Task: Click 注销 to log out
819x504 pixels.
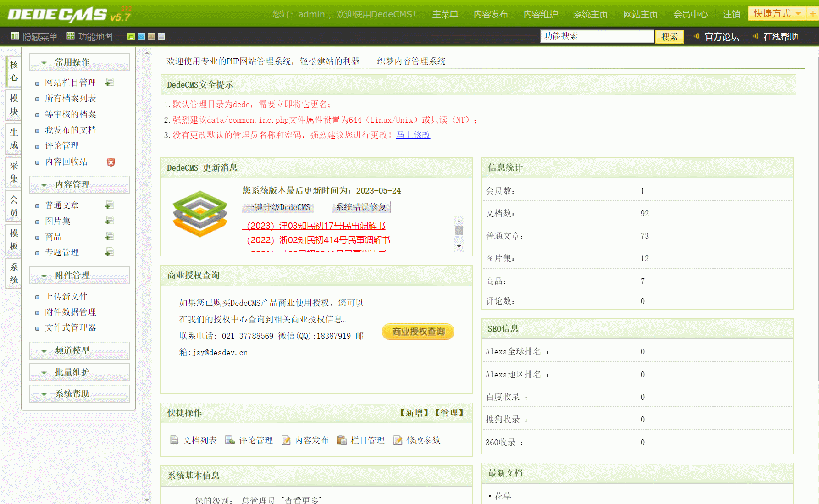Action: point(731,14)
